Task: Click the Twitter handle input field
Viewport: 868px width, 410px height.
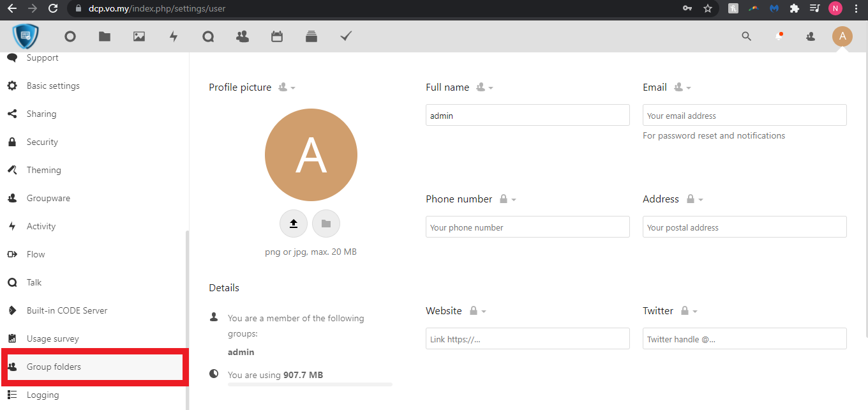Action: pyautogui.click(x=744, y=339)
